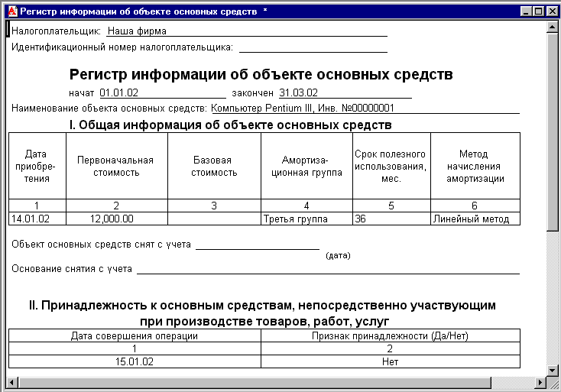Click the 'Метод начисления амортизации' header

tap(475, 166)
